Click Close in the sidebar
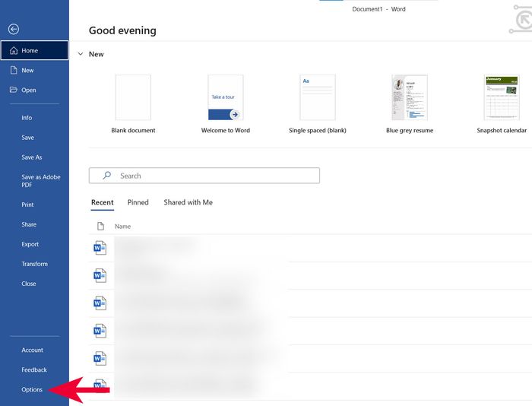The width and height of the screenshot is (532, 406). [x=29, y=284]
